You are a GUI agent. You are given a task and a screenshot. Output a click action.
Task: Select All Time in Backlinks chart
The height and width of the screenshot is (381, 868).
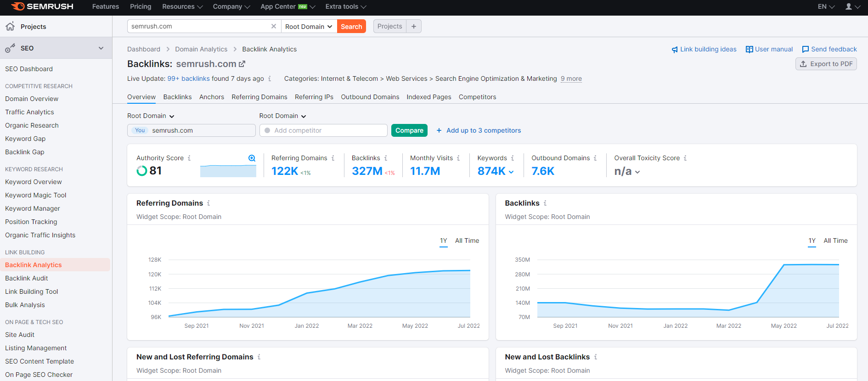coord(836,241)
